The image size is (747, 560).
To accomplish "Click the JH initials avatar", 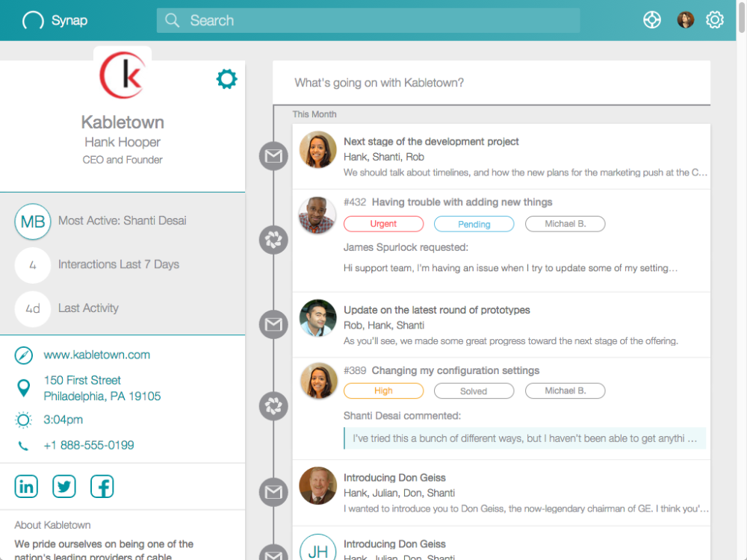I will 317,549.
